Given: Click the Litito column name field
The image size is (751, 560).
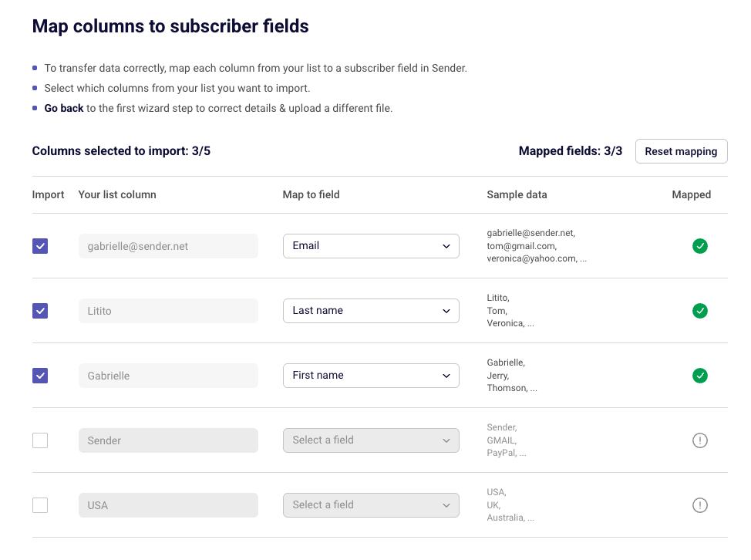Looking at the screenshot, I should (x=169, y=311).
